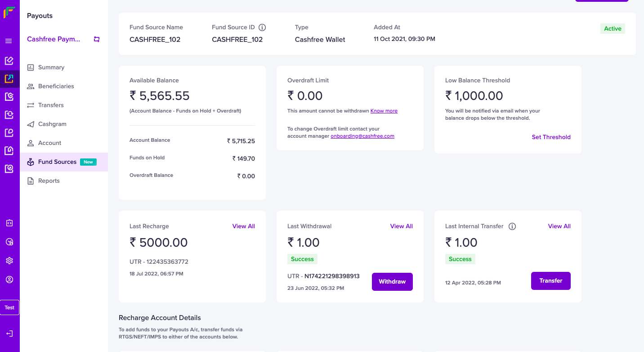This screenshot has width=644, height=352.
Task: Click the Set Threshold link
Action: pyautogui.click(x=551, y=137)
